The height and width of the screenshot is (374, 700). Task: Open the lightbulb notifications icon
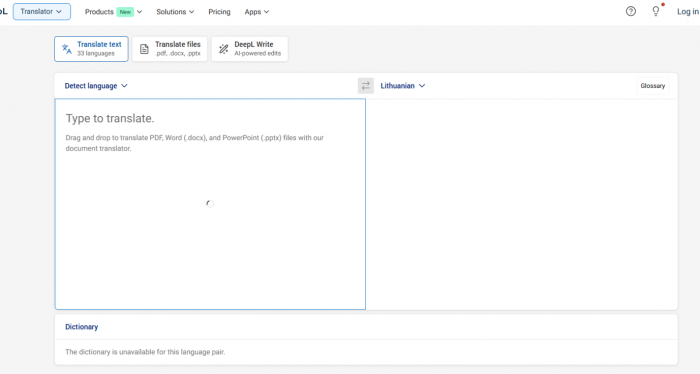pyautogui.click(x=656, y=12)
